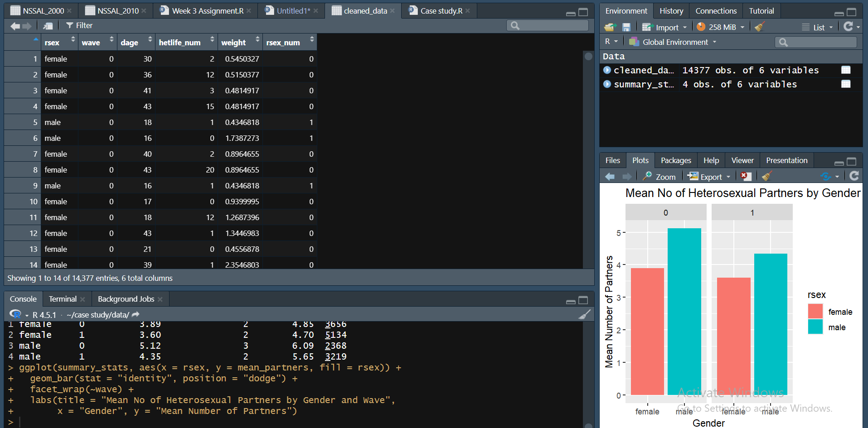
Task: Open workspace file icon in Environment
Action: pos(610,27)
